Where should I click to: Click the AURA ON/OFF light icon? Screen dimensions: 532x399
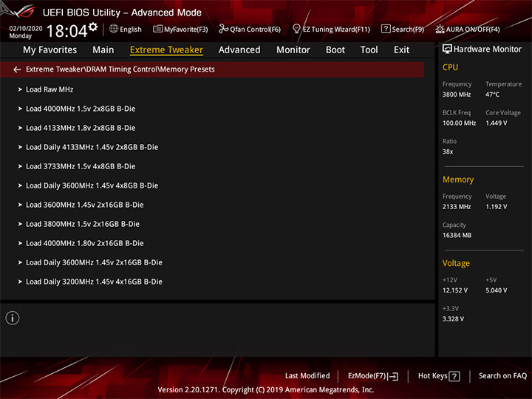[440, 29]
